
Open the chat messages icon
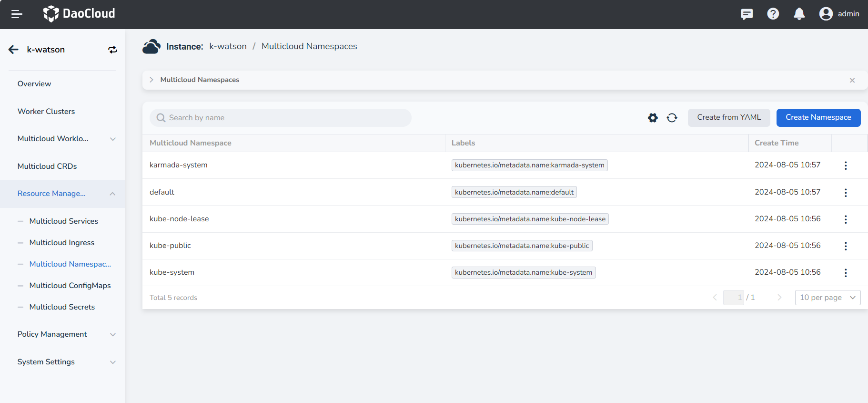click(747, 14)
